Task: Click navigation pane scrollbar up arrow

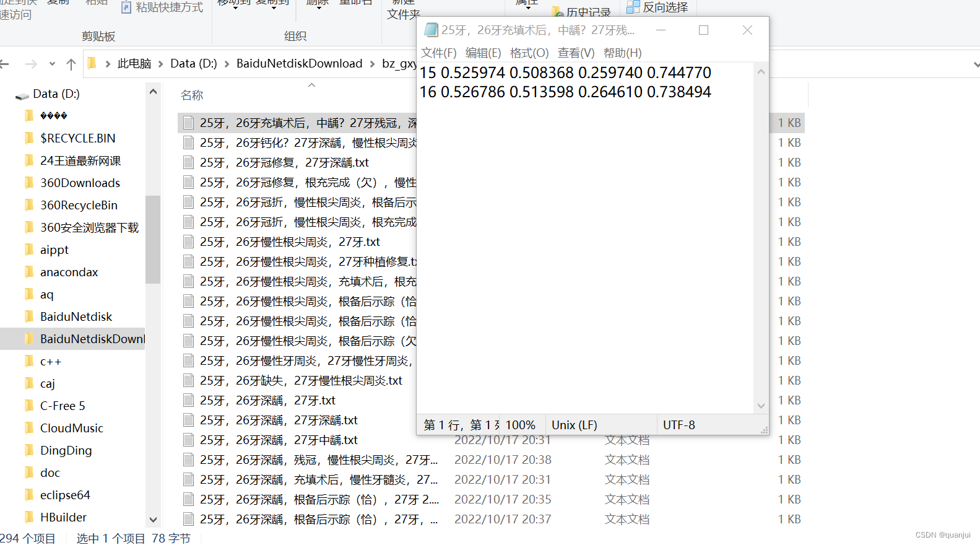Action: point(154,92)
